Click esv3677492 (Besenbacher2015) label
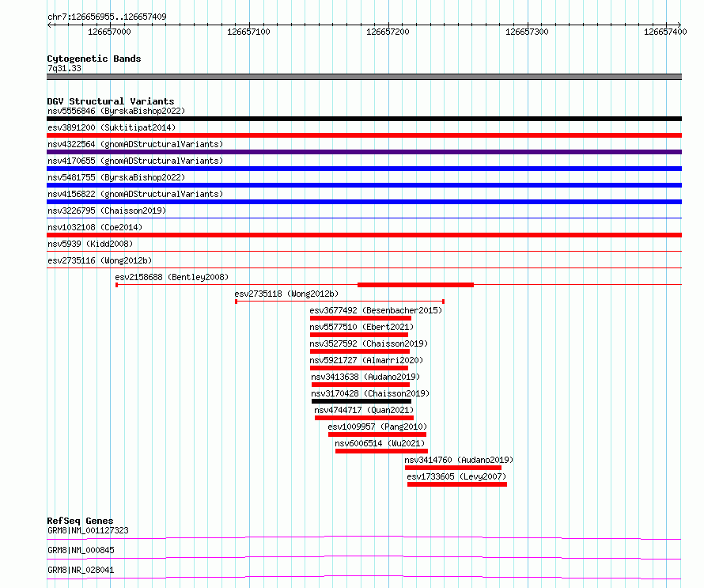 click(x=376, y=310)
